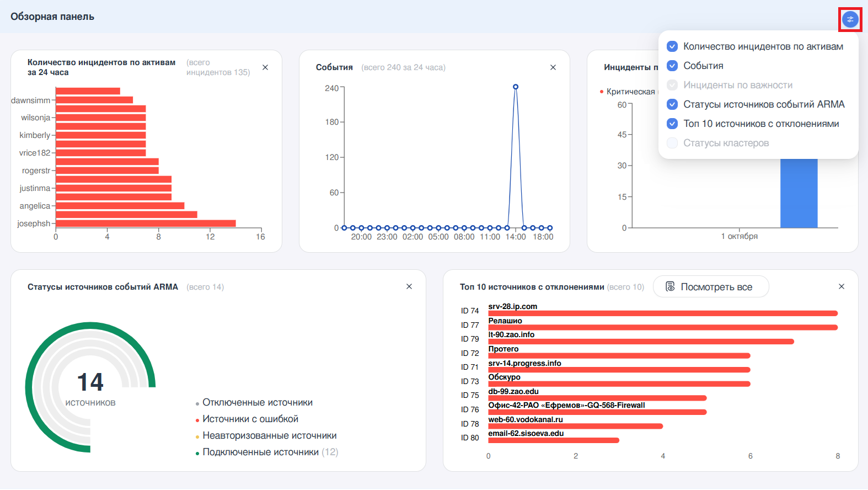This screenshot has width=868, height=490.
Task: Click the icon inside Посмотреть все button
Action: [x=670, y=286]
